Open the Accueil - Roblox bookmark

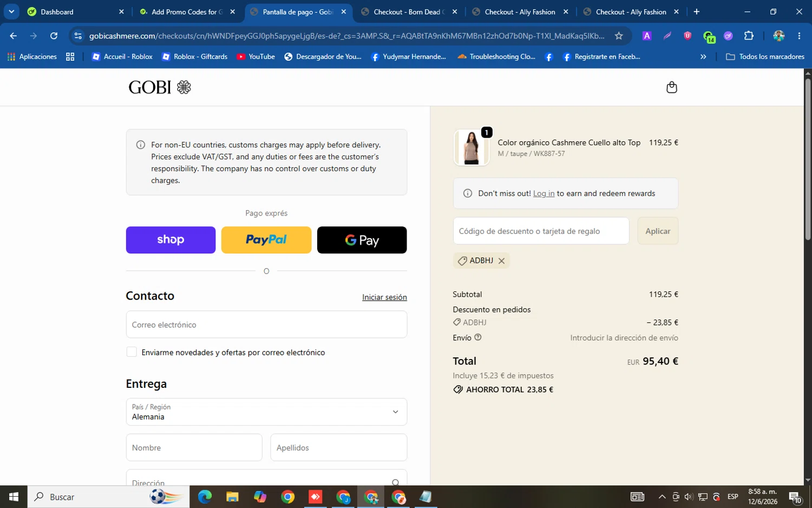click(122, 56)
